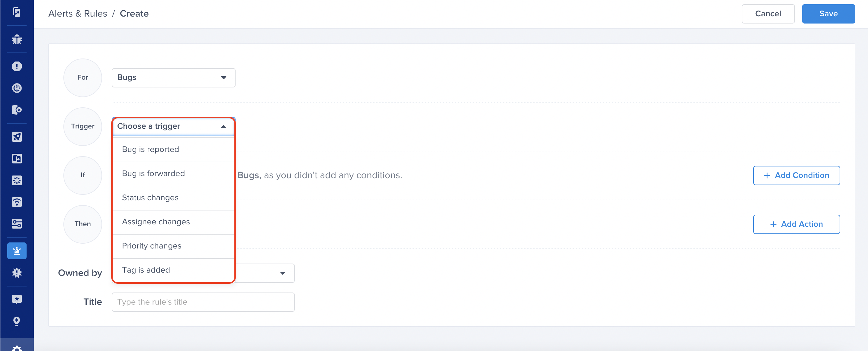
Task: Open the wifi Network sidebar icon
Action: click(17, 202)
